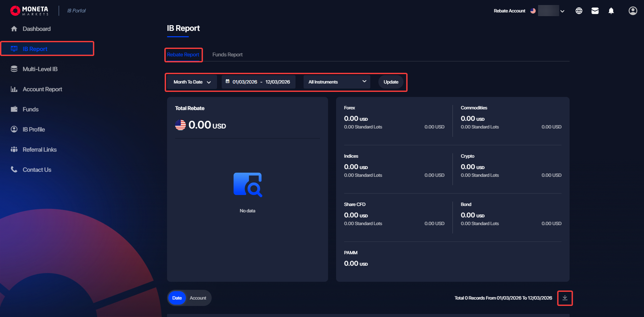The image size is (644, 317).
Task: Click the 0.00 USD Total Rebate amount
Action: (x=207, y=125)
